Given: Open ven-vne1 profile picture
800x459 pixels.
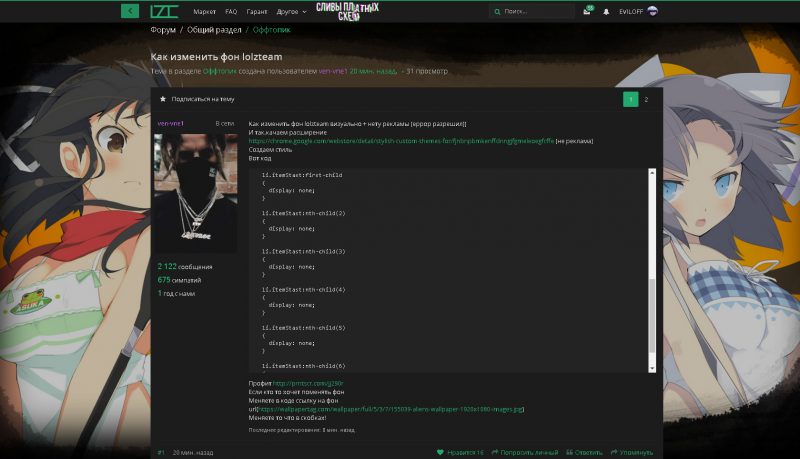Looking at the screenshot, I should pos(195,193).
